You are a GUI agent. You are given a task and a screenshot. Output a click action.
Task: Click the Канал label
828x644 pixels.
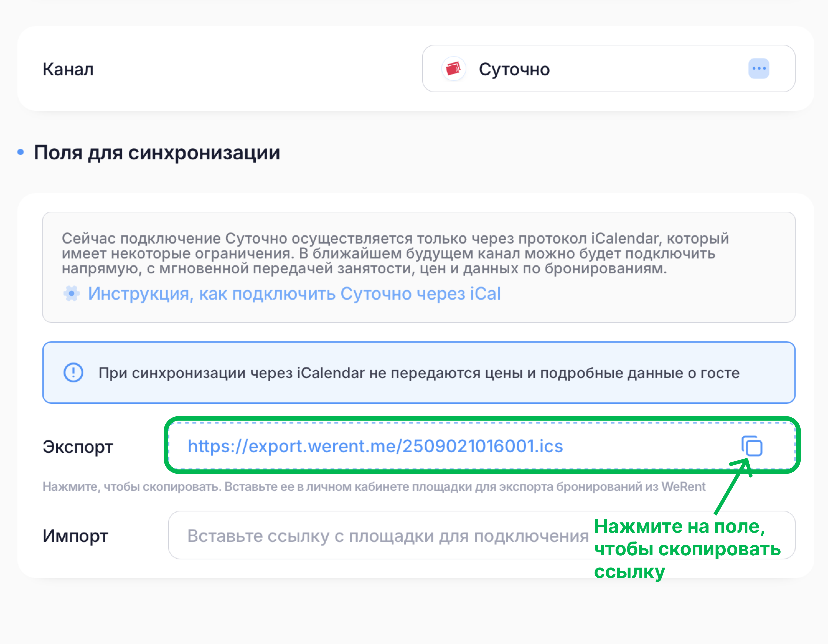(68, 69)
